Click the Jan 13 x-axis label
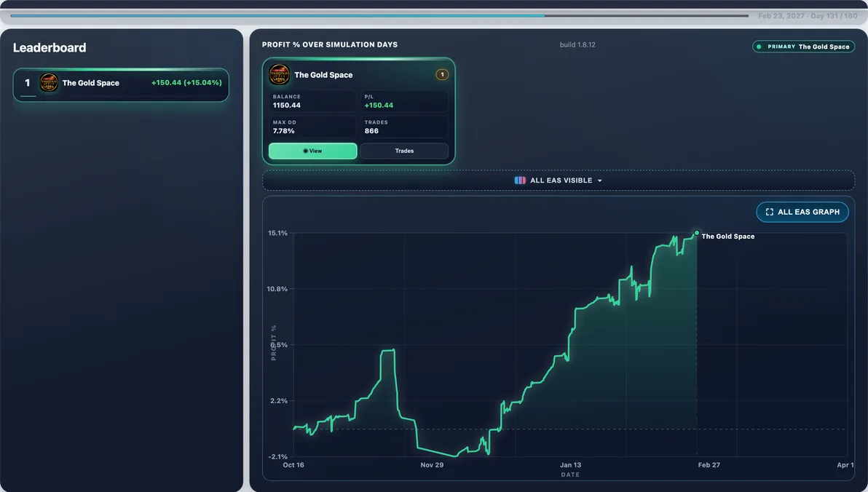This screenshot has height=492, width=868. coord(570,465)
